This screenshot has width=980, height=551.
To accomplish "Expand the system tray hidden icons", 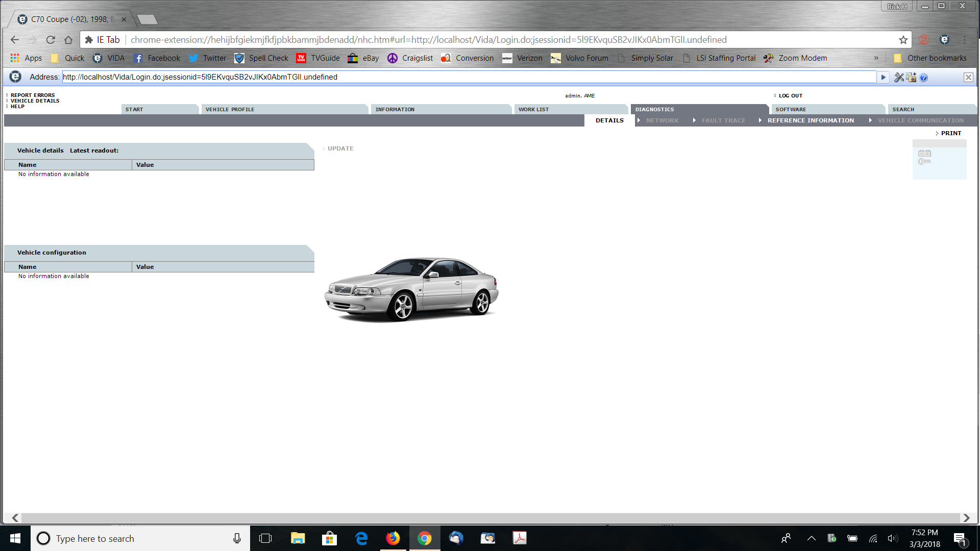I will click(x=812, y=538).
